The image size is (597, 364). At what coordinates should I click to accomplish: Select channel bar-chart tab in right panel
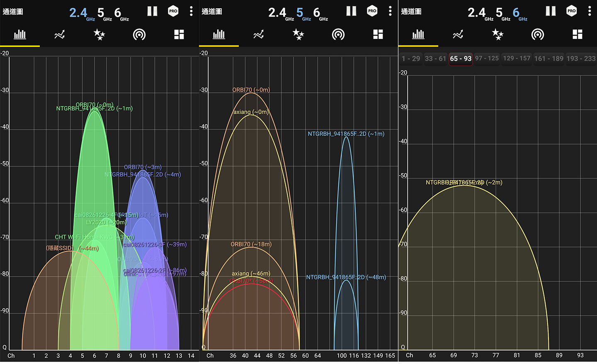coord(418,34)
